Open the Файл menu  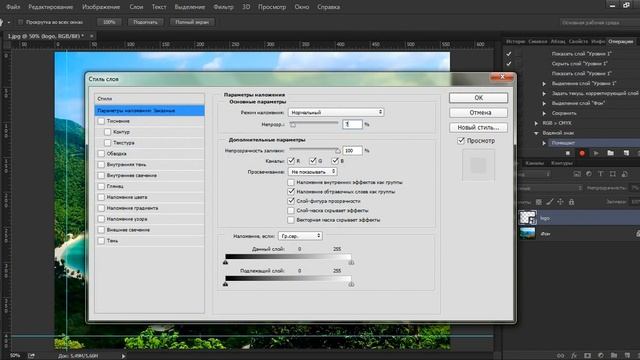13,7
